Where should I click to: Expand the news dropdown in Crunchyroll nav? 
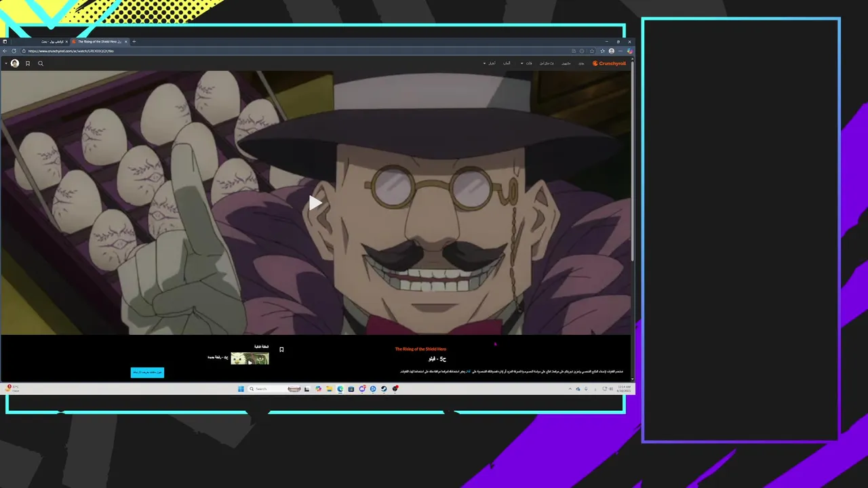pos(490,63)
